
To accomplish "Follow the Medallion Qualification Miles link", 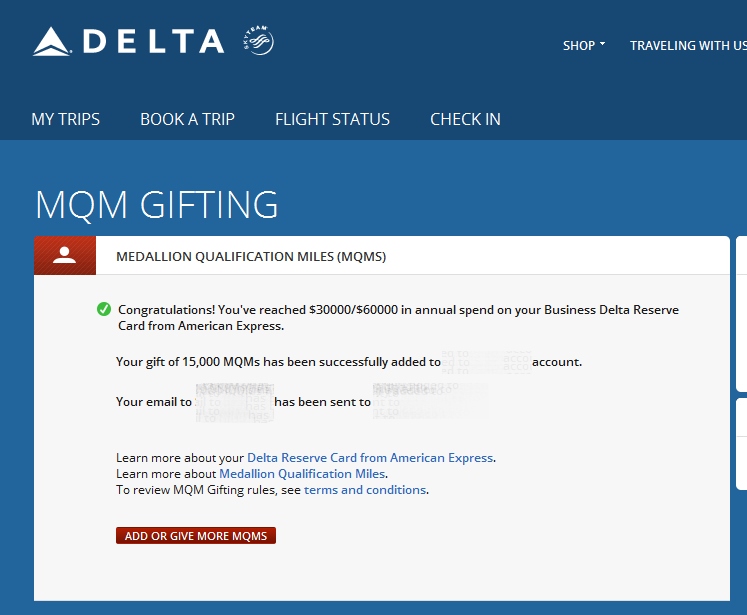I will [x=302, y=474].
